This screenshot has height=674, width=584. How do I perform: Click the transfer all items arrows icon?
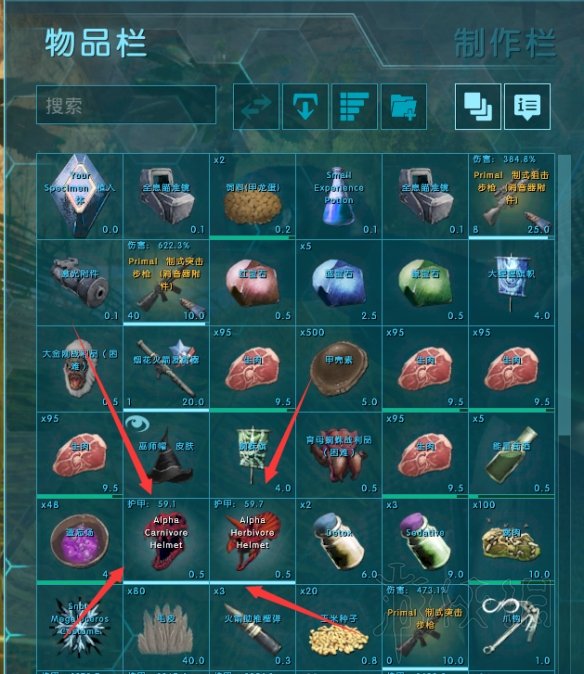point(256,107)
